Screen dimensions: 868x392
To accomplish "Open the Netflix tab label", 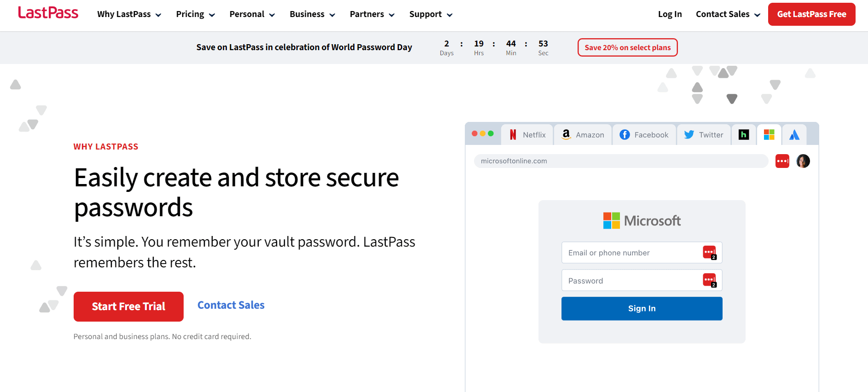I will [534, 135].
